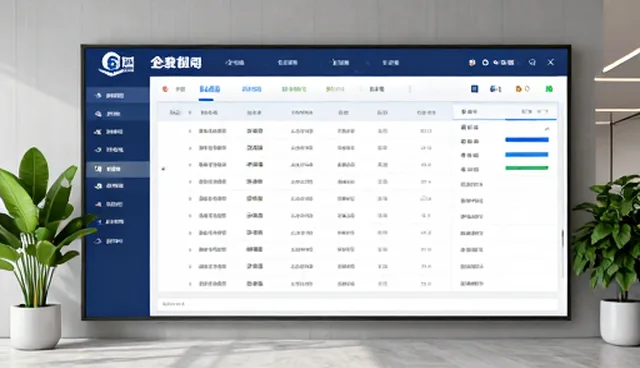640x368 pixels.
Task: Switch to the second blue tab
Action: pyautogui.click(x=251, y=89)
